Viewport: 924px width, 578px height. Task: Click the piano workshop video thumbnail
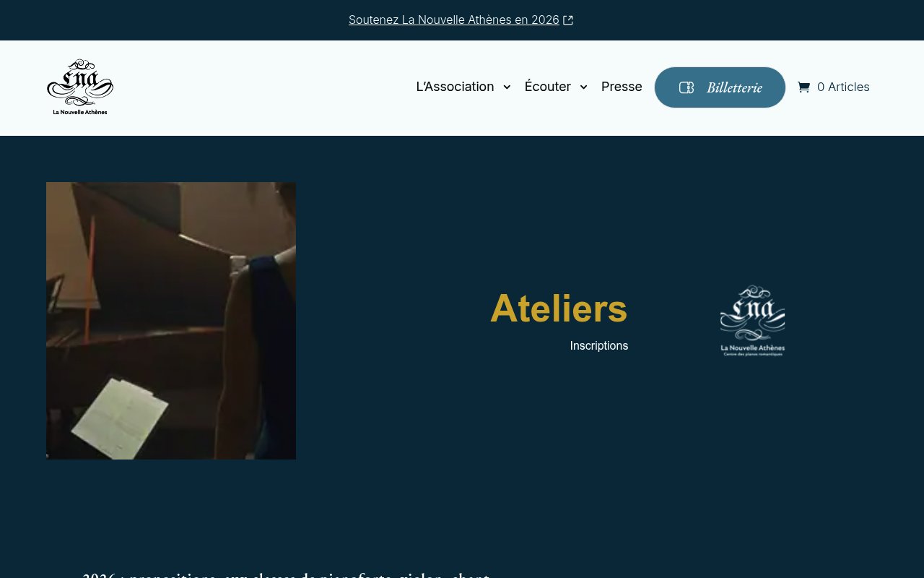pos(171,321)
